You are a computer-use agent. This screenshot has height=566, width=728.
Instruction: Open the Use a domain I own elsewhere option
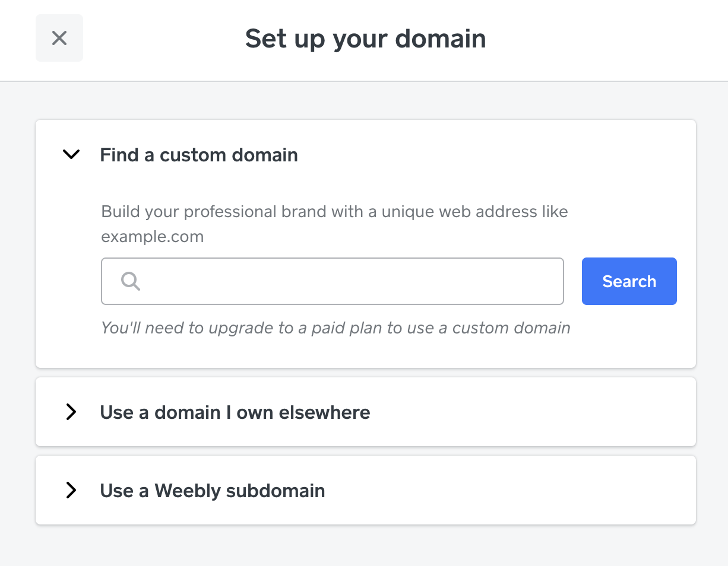pyautogui.click(x=235, y=412)
